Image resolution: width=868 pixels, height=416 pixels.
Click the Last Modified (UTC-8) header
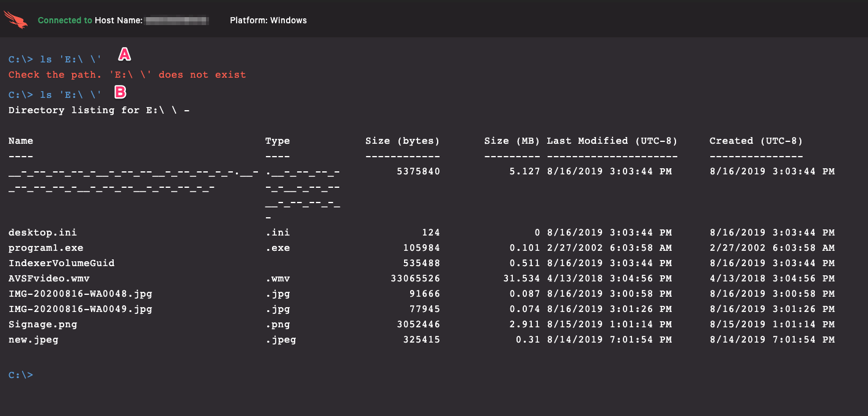612,141
